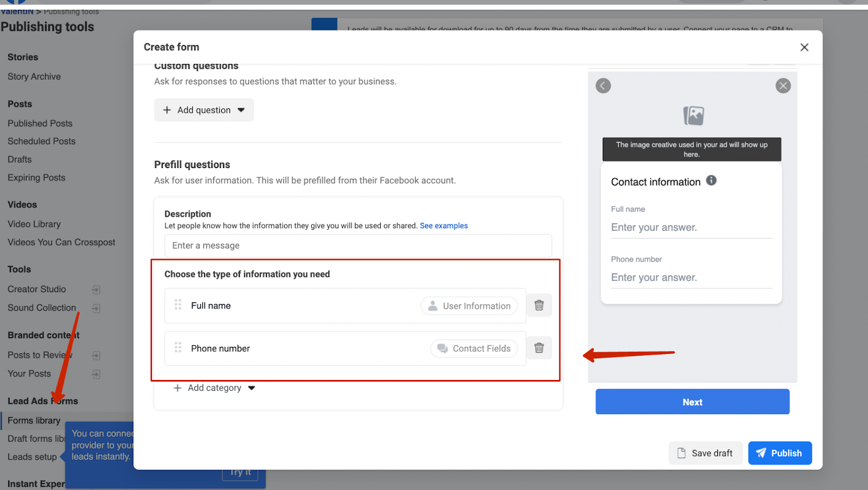Image resolution: width=868 pixels, height=490 pixels.
Task: Select Forms library in sidebar
Action: click(34, 420)
